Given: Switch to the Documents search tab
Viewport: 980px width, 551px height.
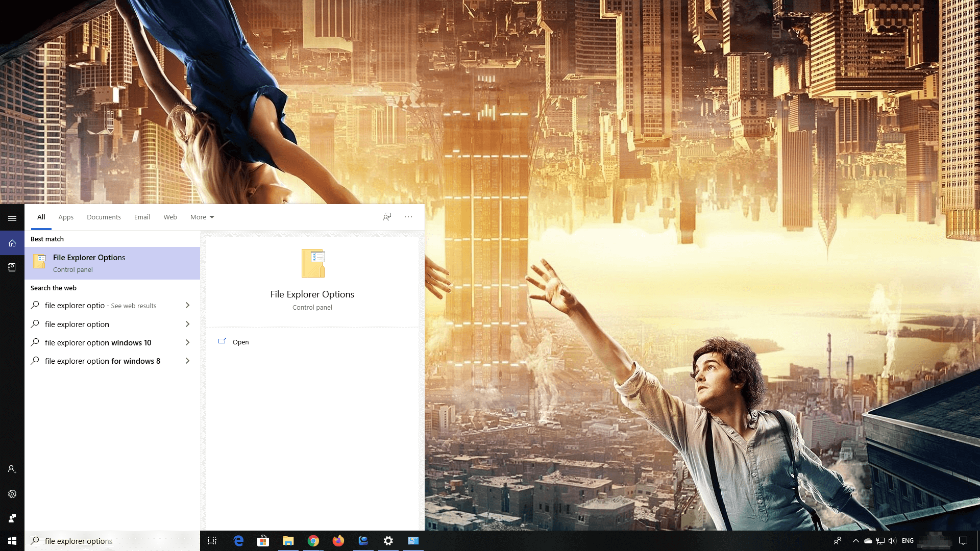Looking at the screenshot, I should pos(104,217).
